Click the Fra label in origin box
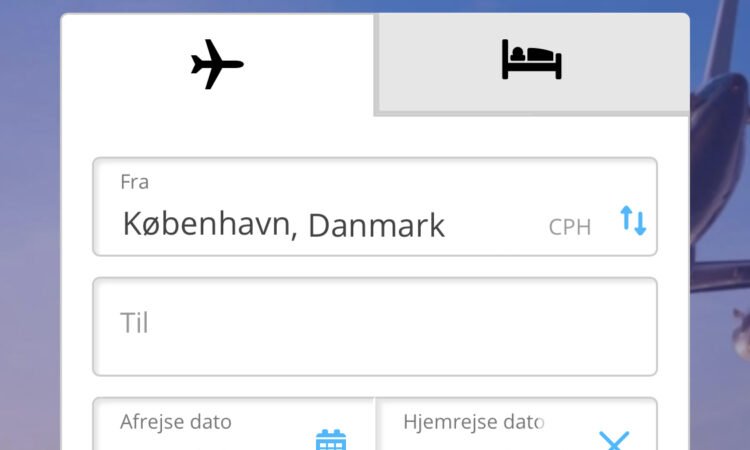 click(134, 182)
